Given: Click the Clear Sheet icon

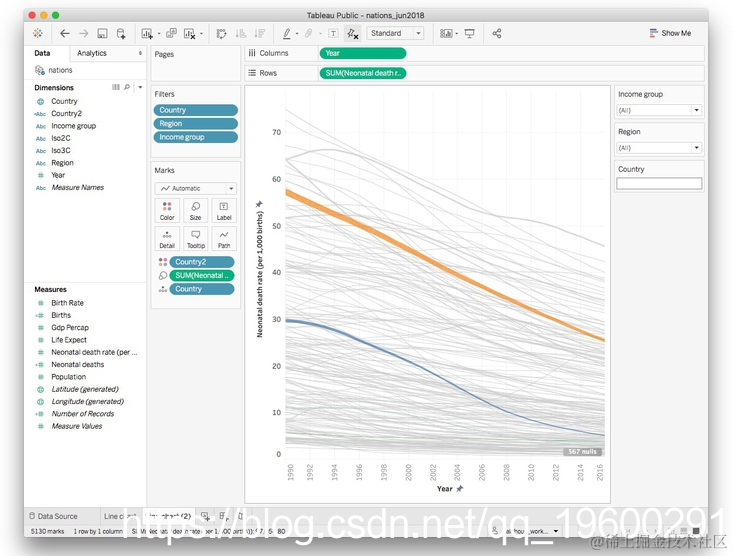Looking at the screenshot, I should [x=189, y=33].
